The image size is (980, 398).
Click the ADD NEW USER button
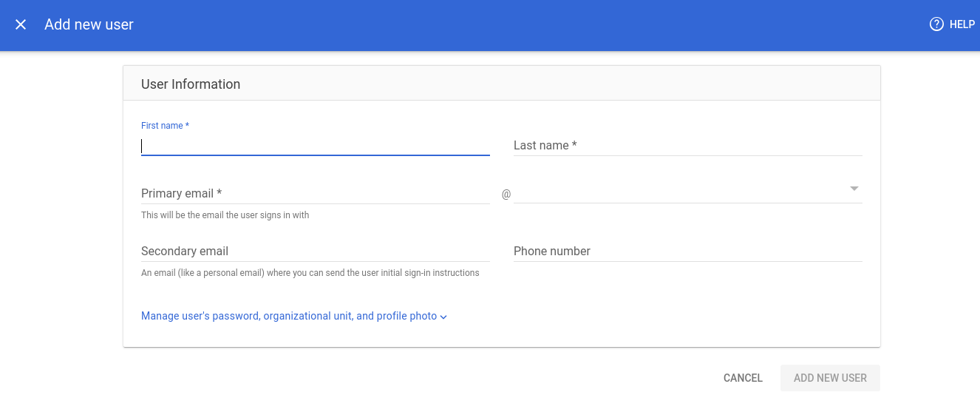(x=830, y=378)
